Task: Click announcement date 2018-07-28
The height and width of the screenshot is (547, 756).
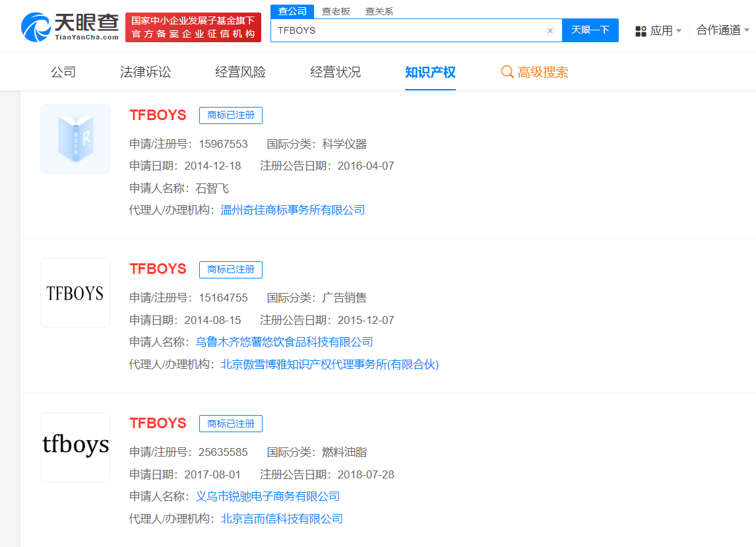Action: click(366, 474)
